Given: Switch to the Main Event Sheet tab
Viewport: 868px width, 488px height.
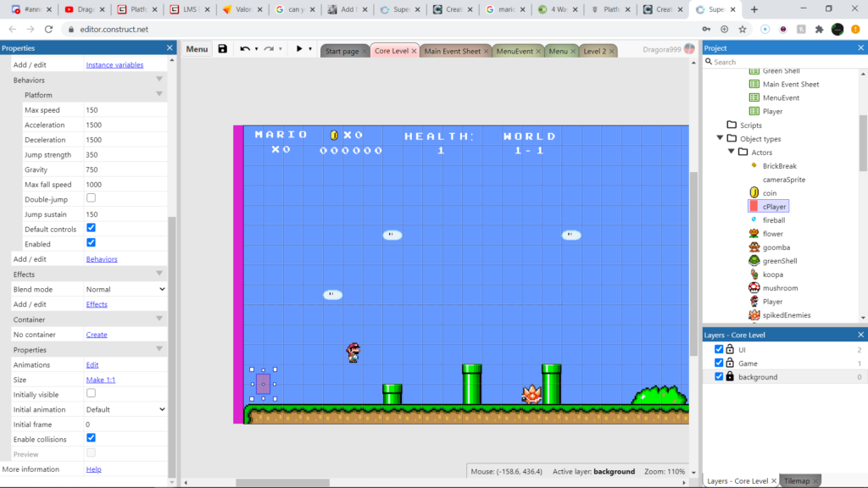Looking at the screenshot, I should pos(453,51).
